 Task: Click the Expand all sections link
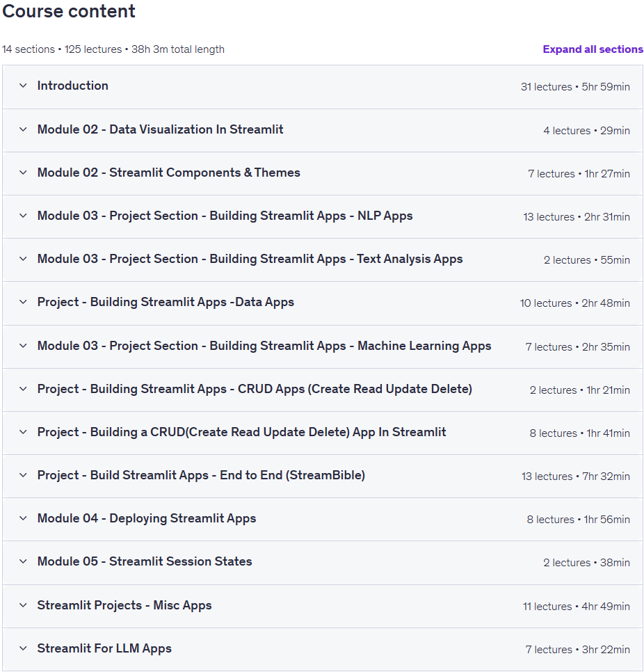point(593,49)
